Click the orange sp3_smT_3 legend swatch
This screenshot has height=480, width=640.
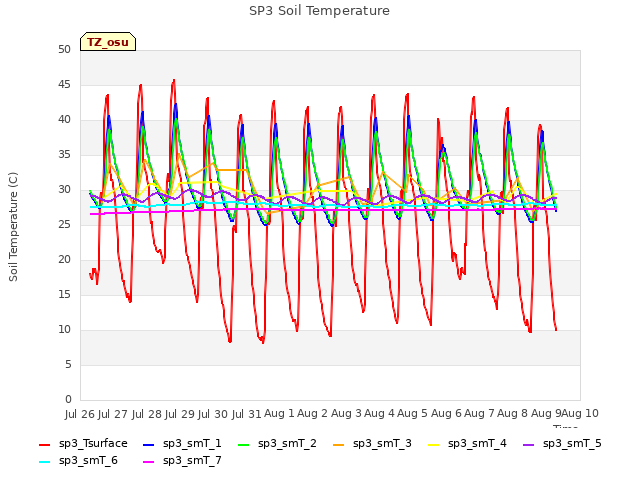point(339,444)
